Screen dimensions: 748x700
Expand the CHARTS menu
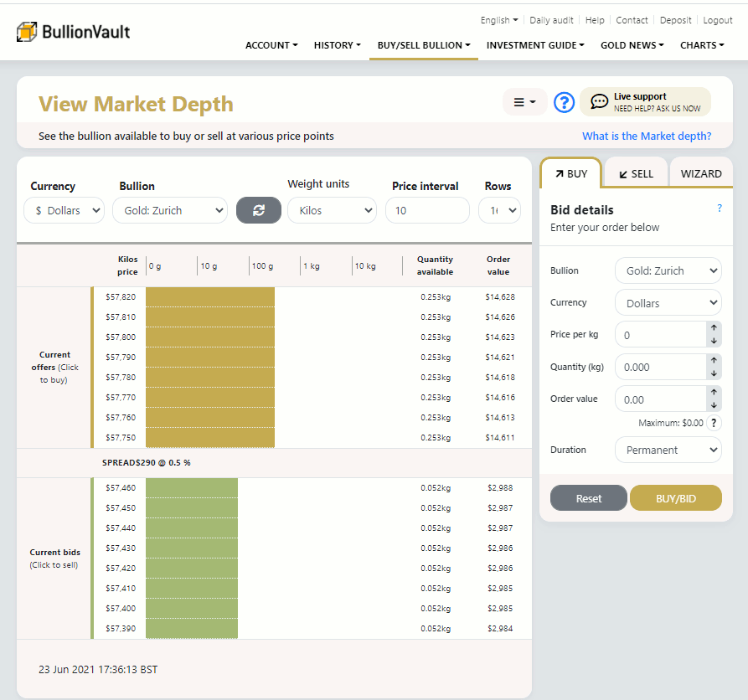pos(702,45)
